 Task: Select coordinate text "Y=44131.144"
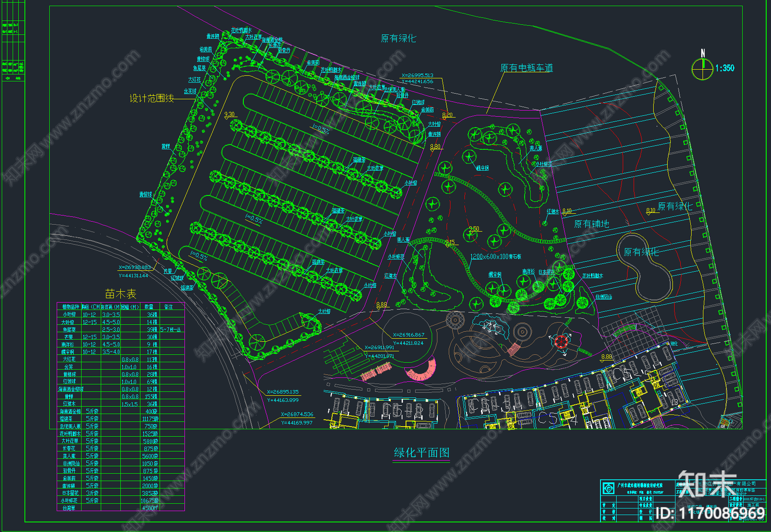click(133, 275)
